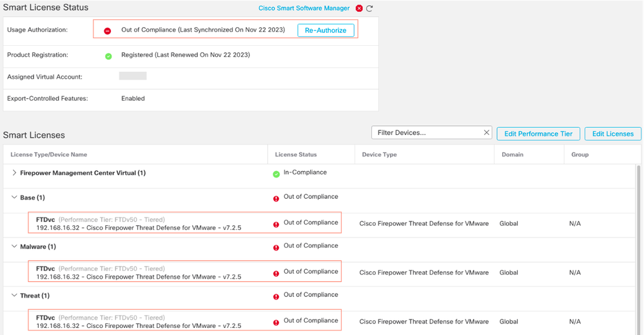This screenshot has height=335, width=644.
Task: Click the red alert icon for FTDvc under Threat
Action: click(x=276, y=323)
